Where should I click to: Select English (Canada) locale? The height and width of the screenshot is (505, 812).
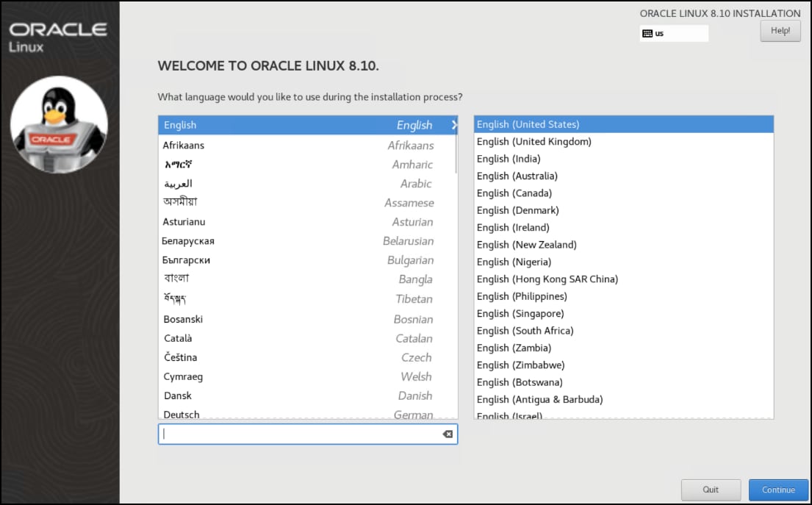623,193
